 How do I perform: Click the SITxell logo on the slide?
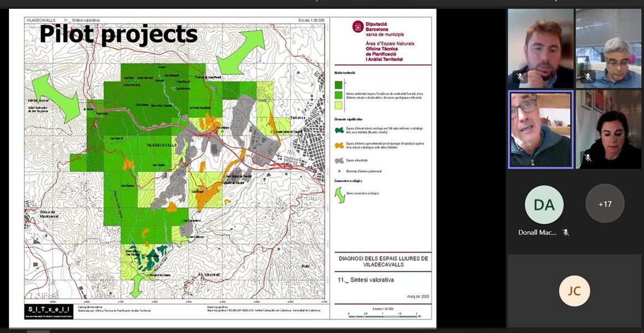click(x=48, y=311)
